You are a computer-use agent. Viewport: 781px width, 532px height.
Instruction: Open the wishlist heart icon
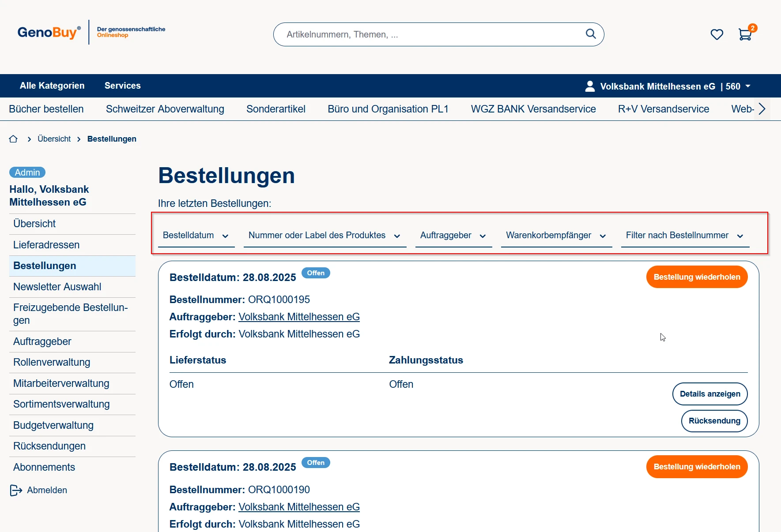[x=717, y=34]
